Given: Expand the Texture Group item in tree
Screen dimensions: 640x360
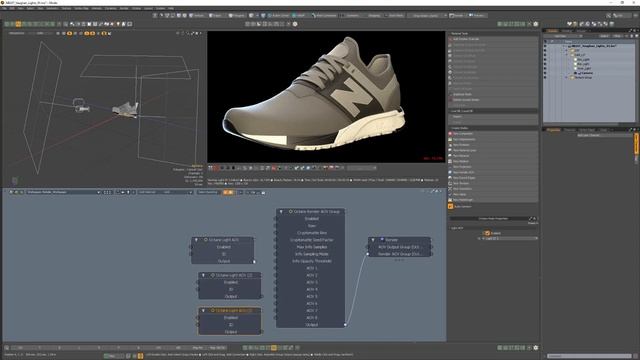Looking at the screenshot, I should click(x=567, y=77).
